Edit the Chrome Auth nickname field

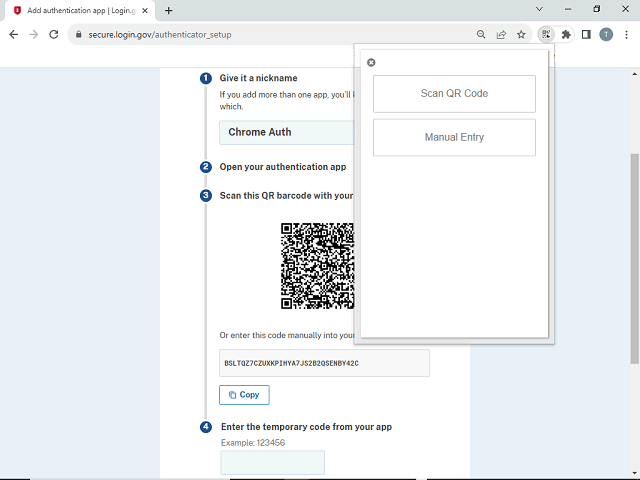tap(287, 133)
